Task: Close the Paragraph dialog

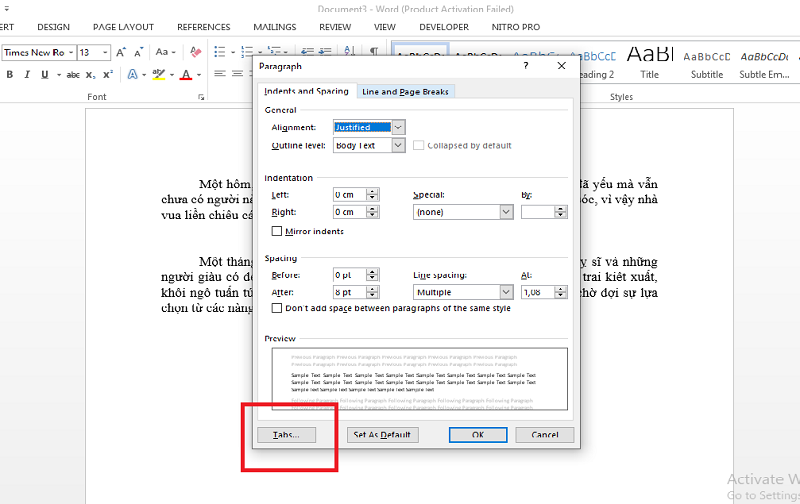Action: 562,66
